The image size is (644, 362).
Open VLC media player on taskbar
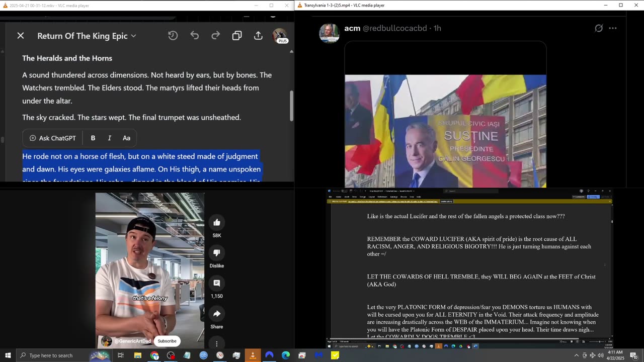(253, 355)
